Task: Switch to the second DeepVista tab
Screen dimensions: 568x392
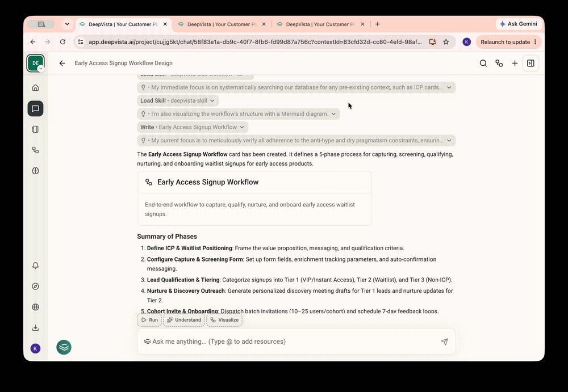Action: 222,24
